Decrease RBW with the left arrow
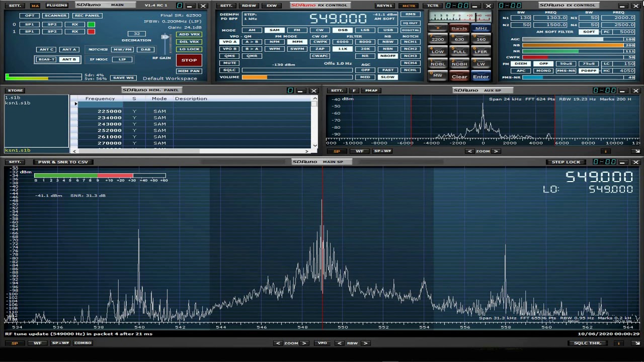This screenshot has width=644, height=362. 340,343
